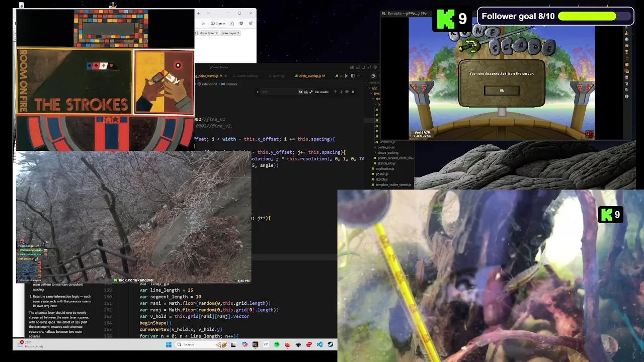Click the draw layer 3 button
This screenshot has height=362, width=644.
click(x=230, y=33)
